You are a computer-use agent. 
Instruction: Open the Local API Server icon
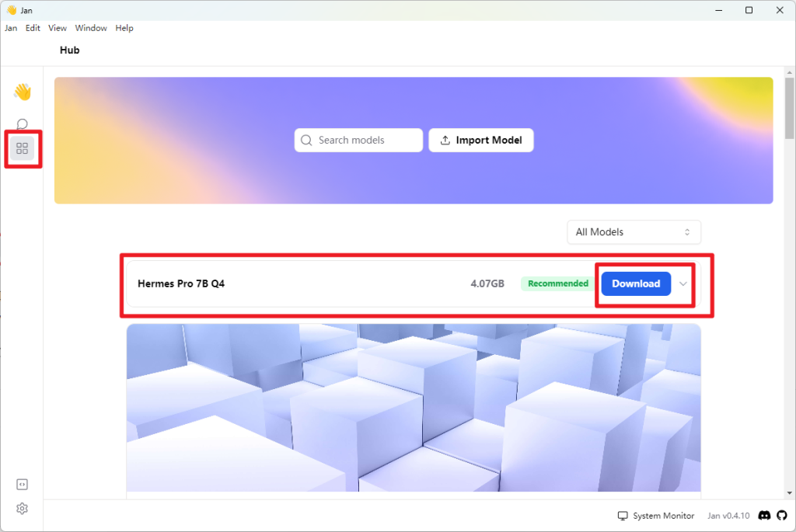click(22, 485)
